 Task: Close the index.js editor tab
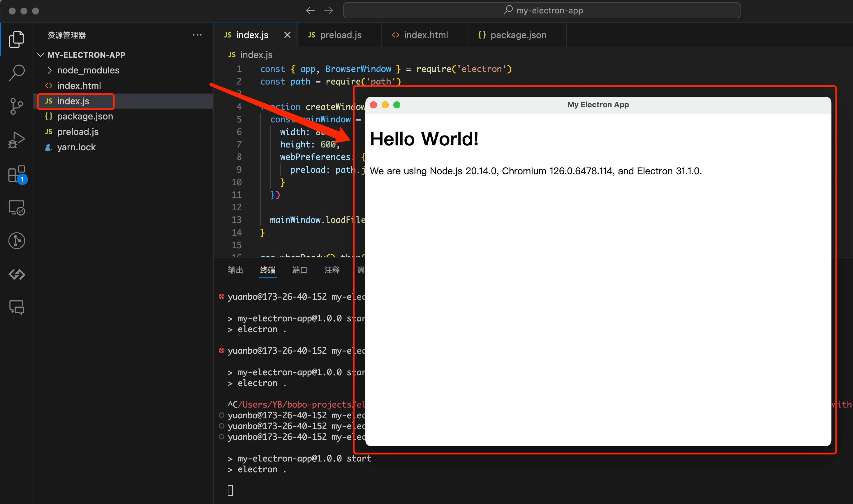point(287,35)
